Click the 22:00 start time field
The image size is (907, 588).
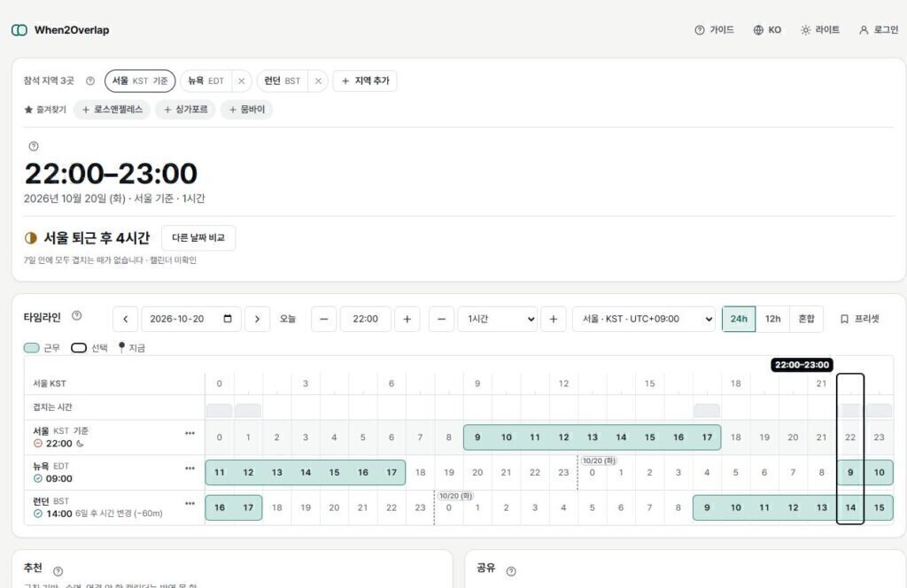[x=366, y=319]
